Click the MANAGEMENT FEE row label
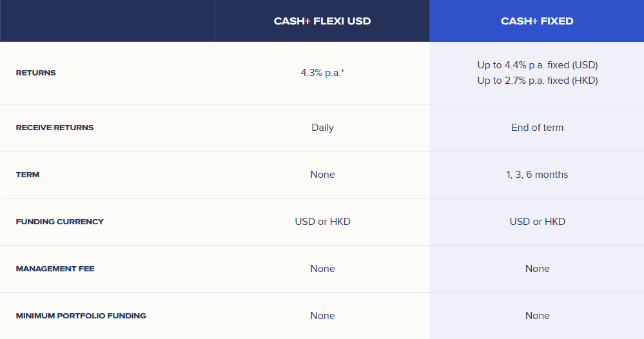 [55, 269]
